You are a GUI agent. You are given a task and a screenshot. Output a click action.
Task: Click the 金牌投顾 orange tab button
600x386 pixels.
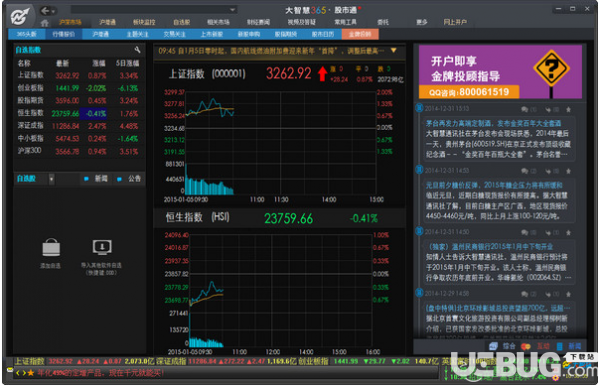359,34
